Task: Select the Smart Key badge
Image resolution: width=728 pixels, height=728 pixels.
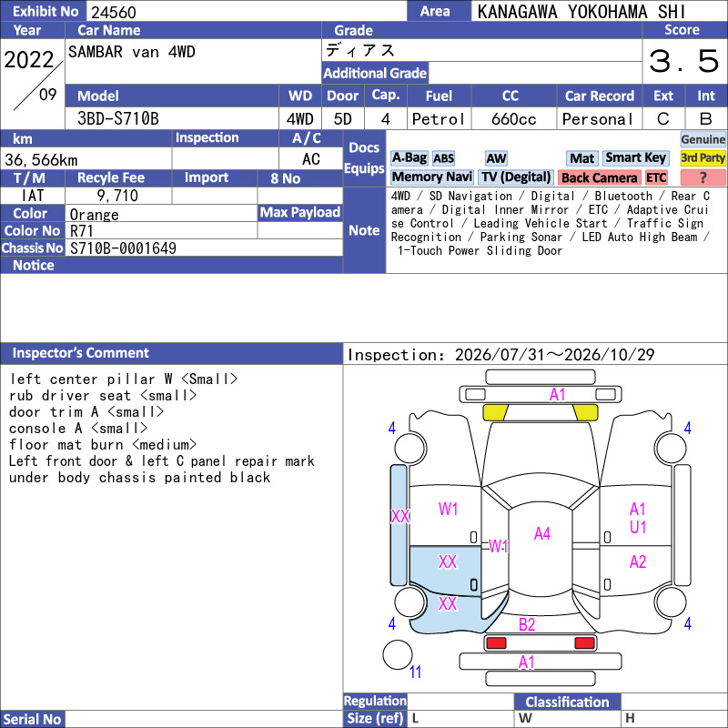Action: click(x=636, y=158)
